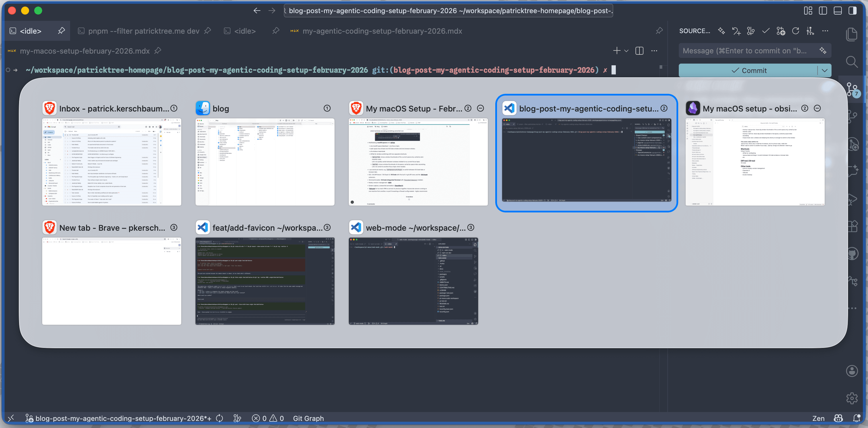The height and width of the screenshot is (428, 868).
Task: Open the my-macos-setup-february-2026.mdx tab
Action: (x=85, y=50)
